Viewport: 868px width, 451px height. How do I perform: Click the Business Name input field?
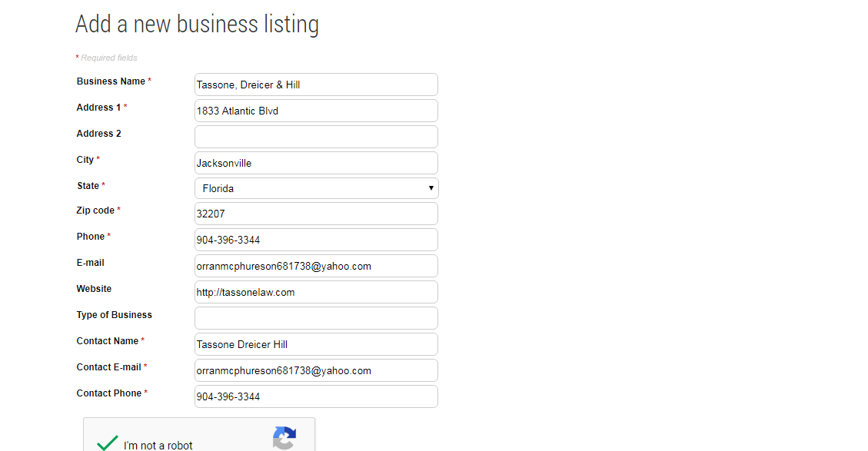coord(316,85)
